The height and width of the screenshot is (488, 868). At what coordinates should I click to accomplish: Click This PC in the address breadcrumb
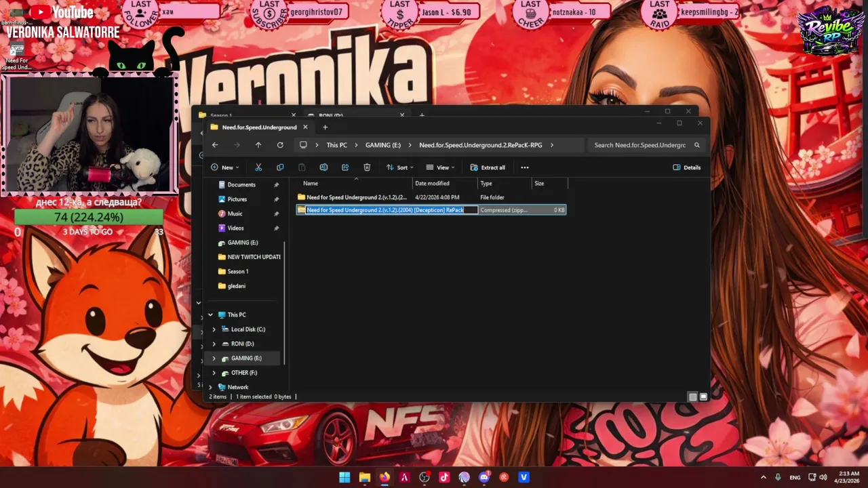(x=336, y=145)
